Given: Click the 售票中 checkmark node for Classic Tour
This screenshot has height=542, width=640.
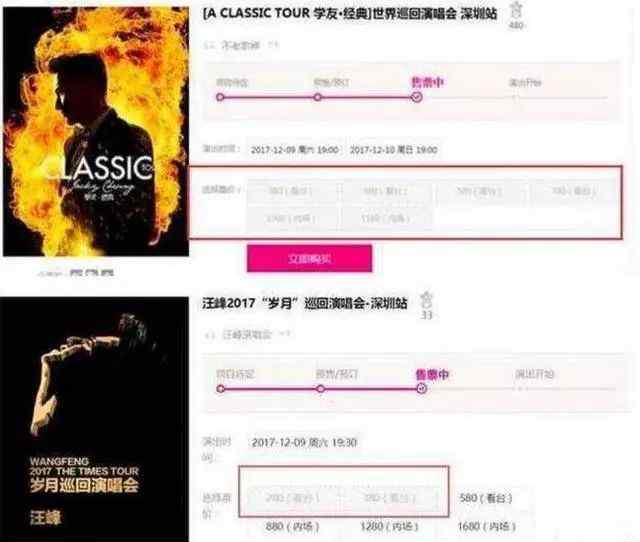Looking at the screenshot, I should point(417,98).
